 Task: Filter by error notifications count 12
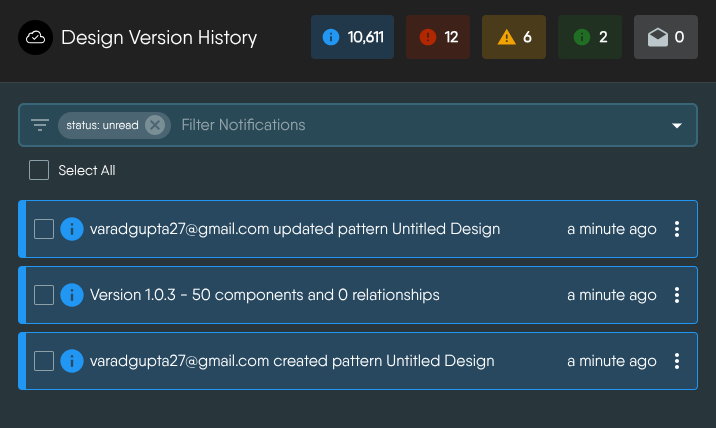[x=438, y=37]
